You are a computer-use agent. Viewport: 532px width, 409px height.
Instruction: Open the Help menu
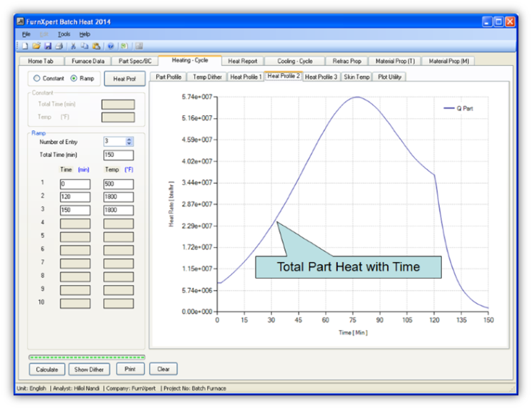84,34
